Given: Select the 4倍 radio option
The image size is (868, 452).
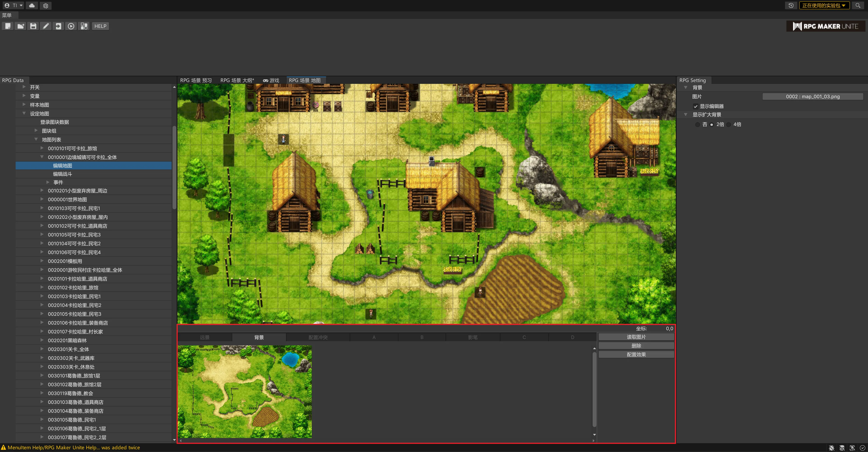Looking at the screenshot, I should 729,125.
